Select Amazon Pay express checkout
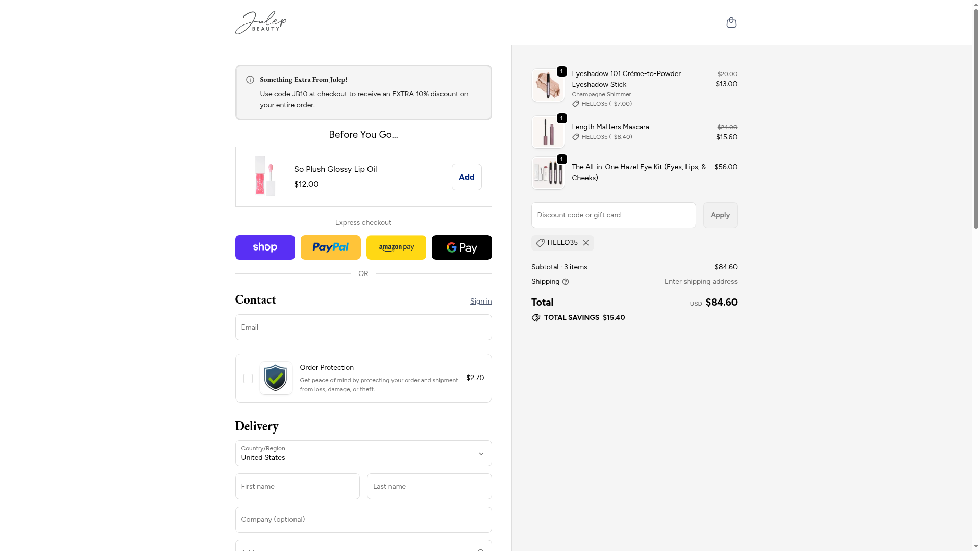Screen dimensions: 980x551 396,247
